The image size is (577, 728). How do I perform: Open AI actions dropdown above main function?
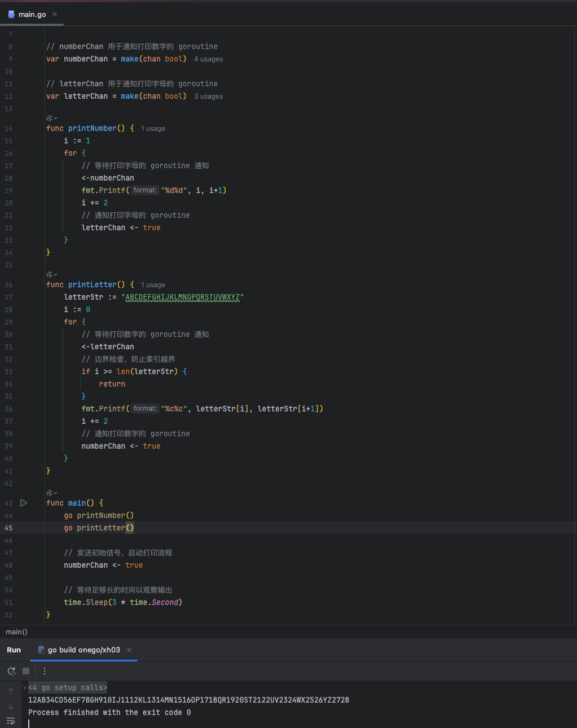[51, 493]
